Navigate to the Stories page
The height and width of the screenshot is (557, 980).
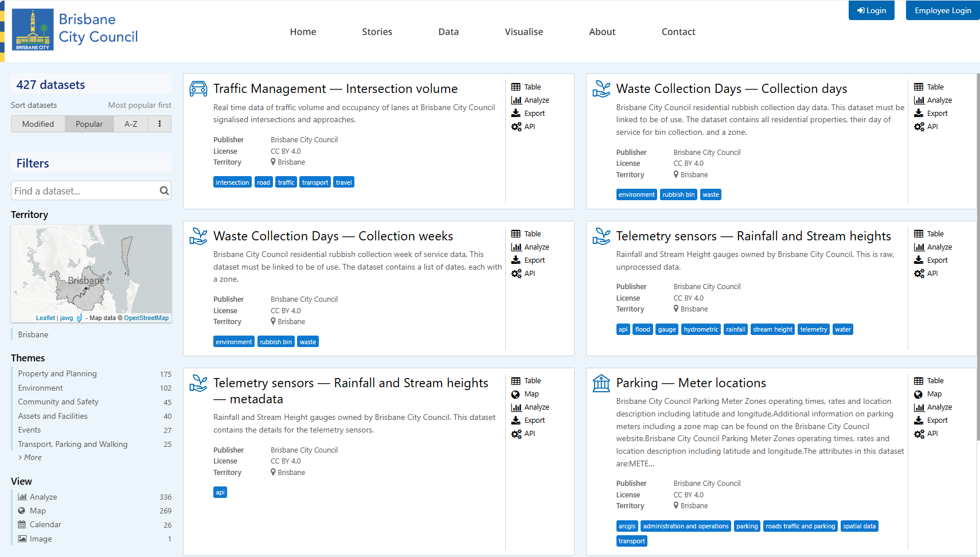377,32
